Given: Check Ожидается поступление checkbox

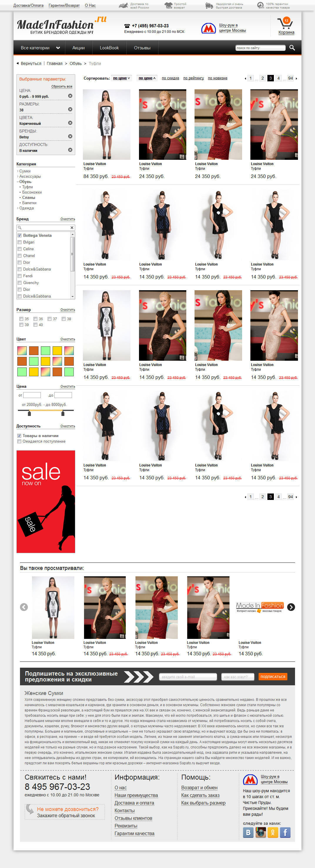Looking at the screenshot, I should coord(19,441).
